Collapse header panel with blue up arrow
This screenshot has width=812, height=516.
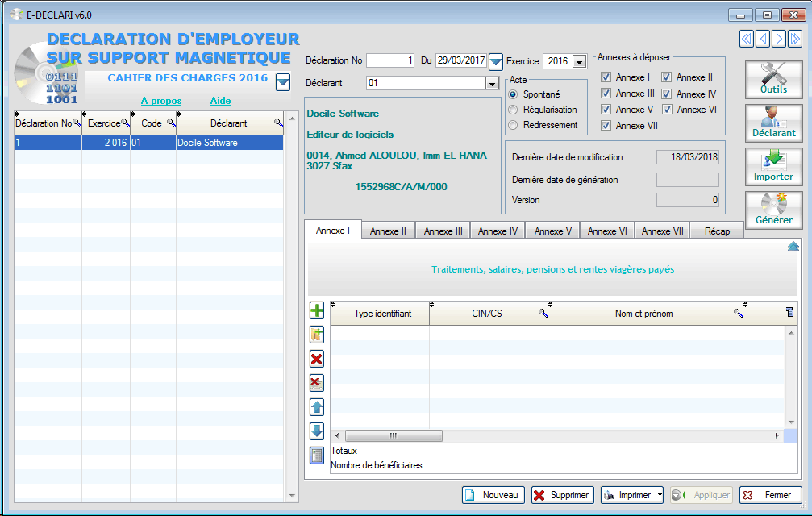tap(793, 247)
